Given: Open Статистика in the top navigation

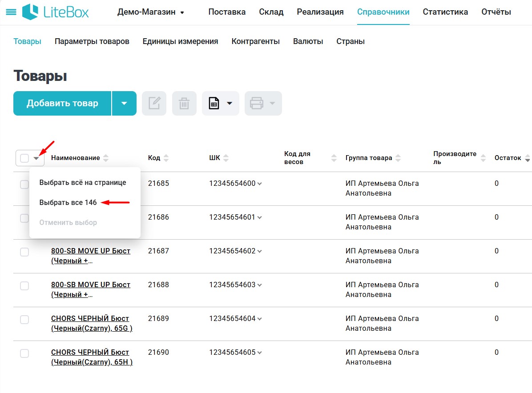Looking at the screenshot, I should pos(445,12).
